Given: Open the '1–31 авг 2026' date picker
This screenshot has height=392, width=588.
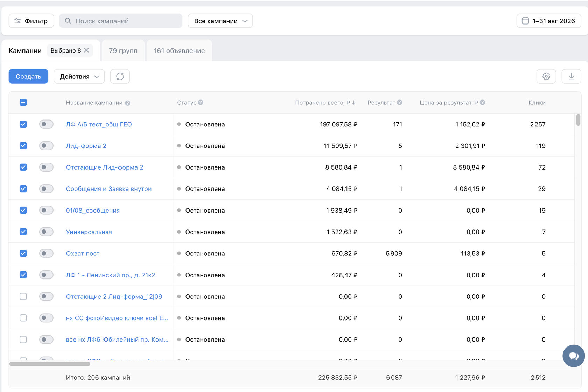Looking at the screenshot, I should [x=548, y=21].
